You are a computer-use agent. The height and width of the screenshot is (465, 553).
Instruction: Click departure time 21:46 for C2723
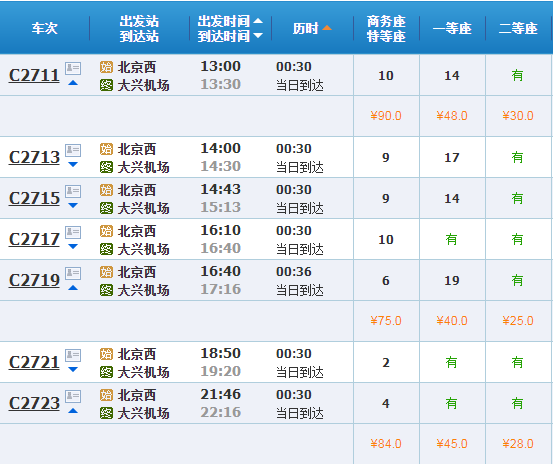[220, 394]
